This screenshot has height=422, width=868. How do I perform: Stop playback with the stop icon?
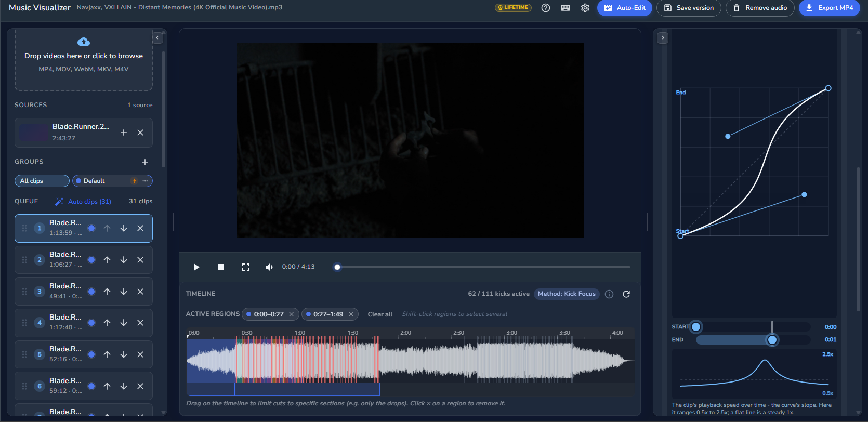pyautogui.click(x=221, y=267)
